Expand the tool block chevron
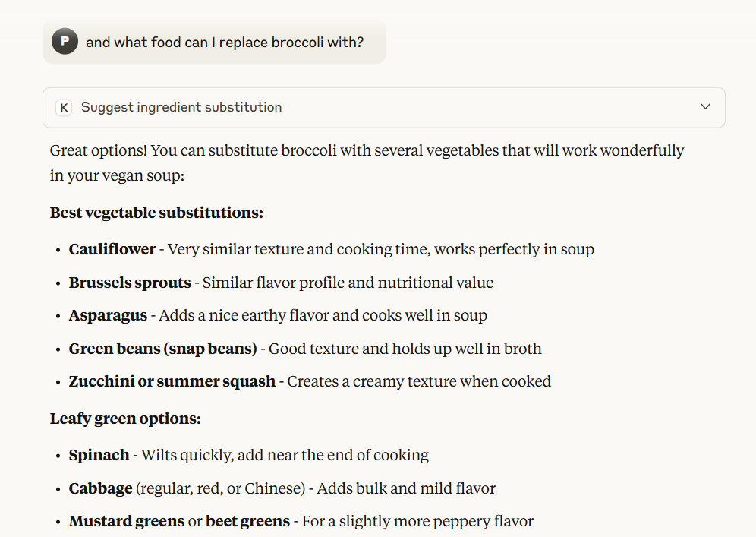Image resolution: width=756 pixels, height=537 pixels. (x=705, y=107)
